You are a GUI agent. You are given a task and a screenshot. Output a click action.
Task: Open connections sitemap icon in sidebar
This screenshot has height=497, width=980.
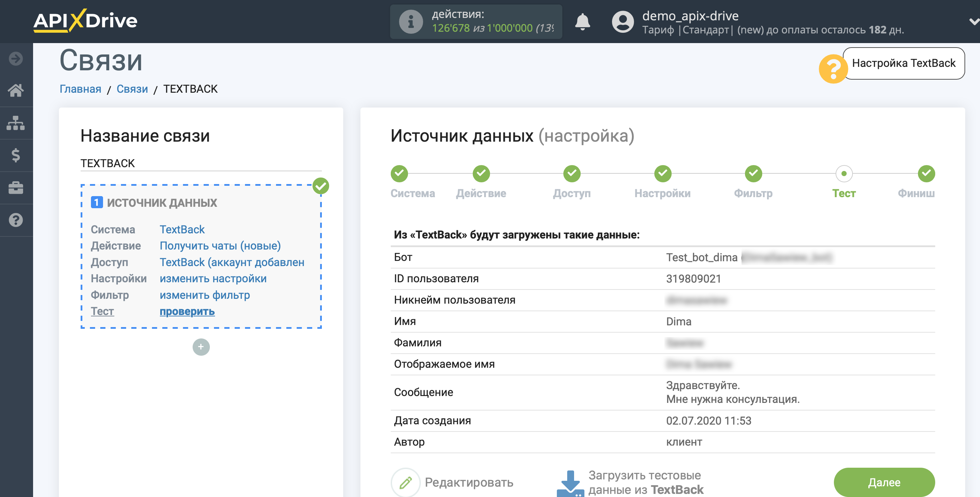[16, 123]
